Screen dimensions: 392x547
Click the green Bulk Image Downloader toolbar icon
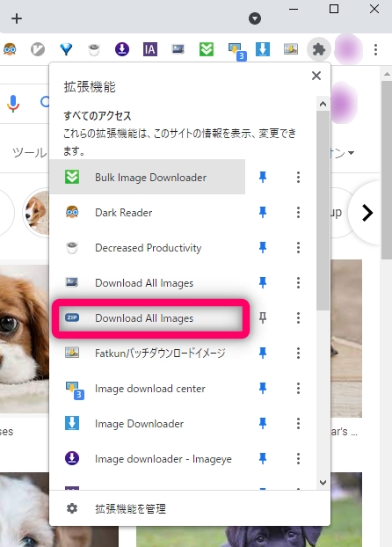(207, 49)
